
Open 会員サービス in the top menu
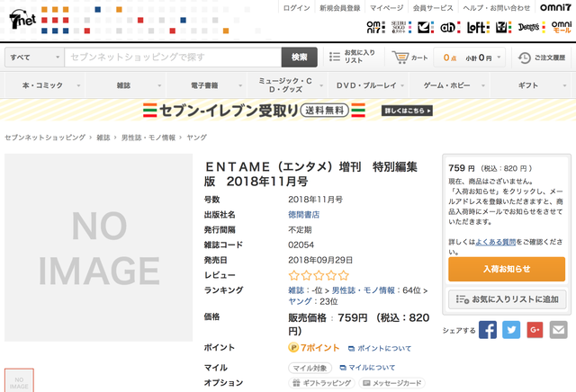coord(433,8)
